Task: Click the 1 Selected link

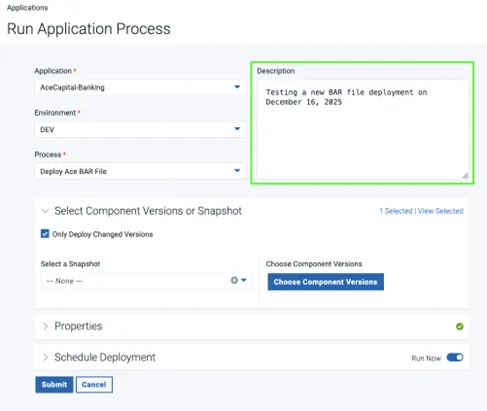Action: [x=396, y=211]
